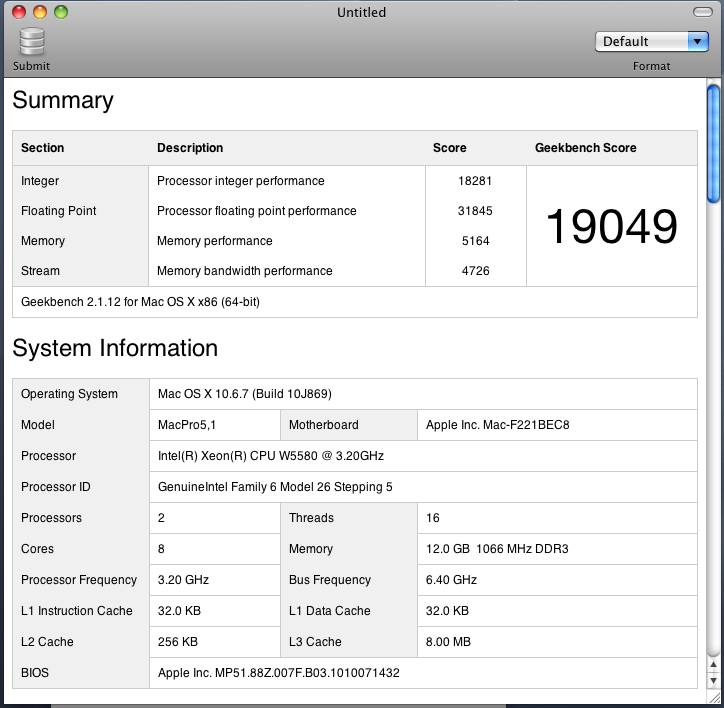Click the Mac OS X 10.6.7 value
This screenshot has height=708, width=724.
coord(245,393)
